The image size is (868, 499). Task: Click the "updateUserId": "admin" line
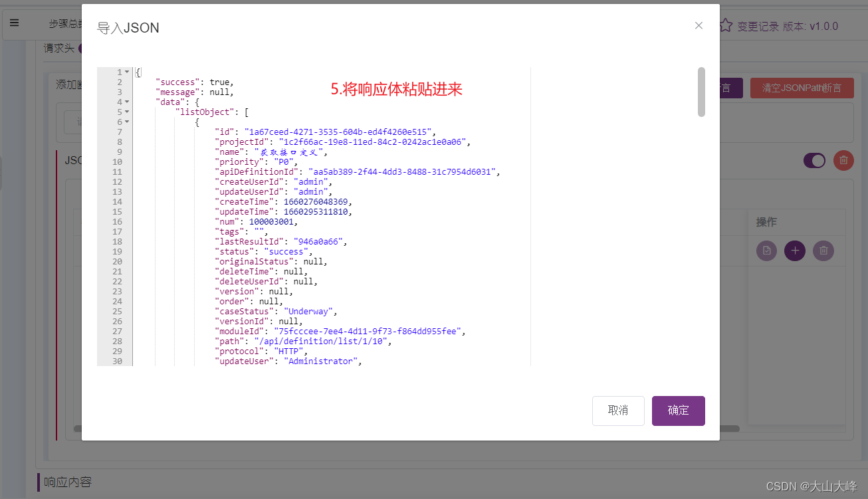(x=274, y=191)
